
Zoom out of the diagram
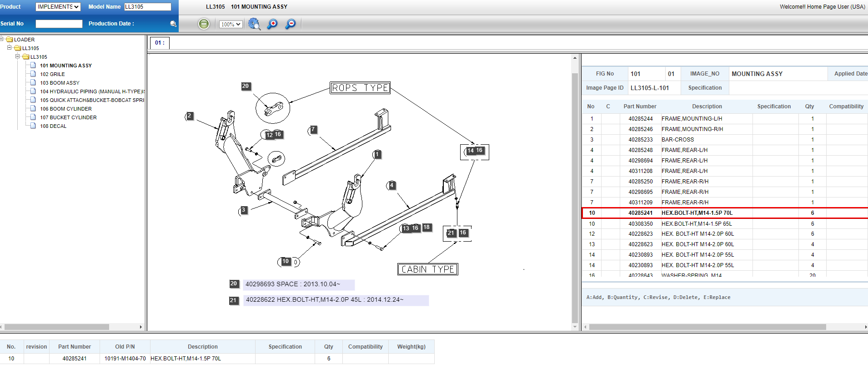[290, 24]
